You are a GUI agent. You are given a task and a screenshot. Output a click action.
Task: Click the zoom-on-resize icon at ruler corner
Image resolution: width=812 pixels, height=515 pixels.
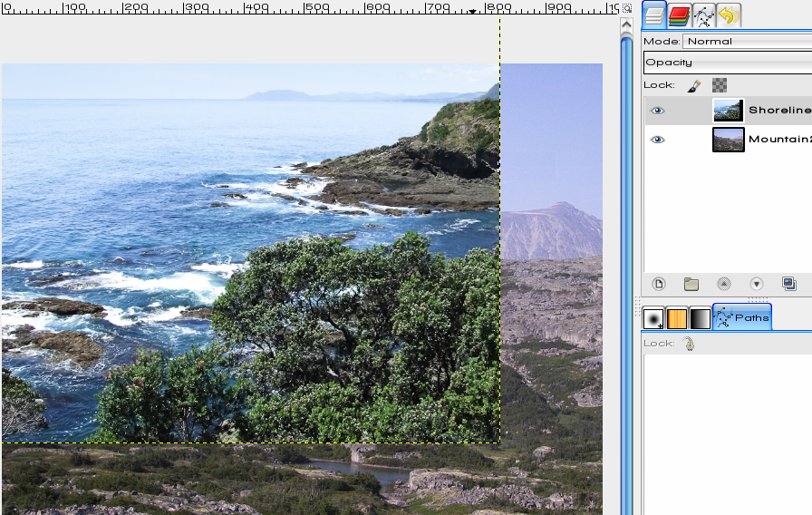coord(626,8)
